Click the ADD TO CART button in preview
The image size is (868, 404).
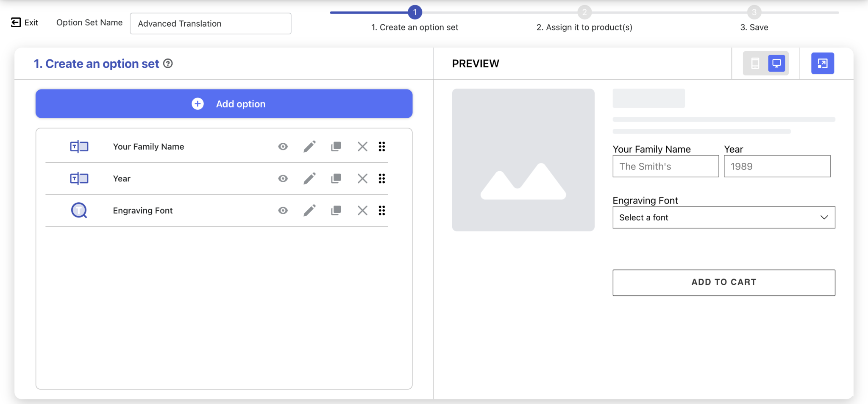[723, 282]
